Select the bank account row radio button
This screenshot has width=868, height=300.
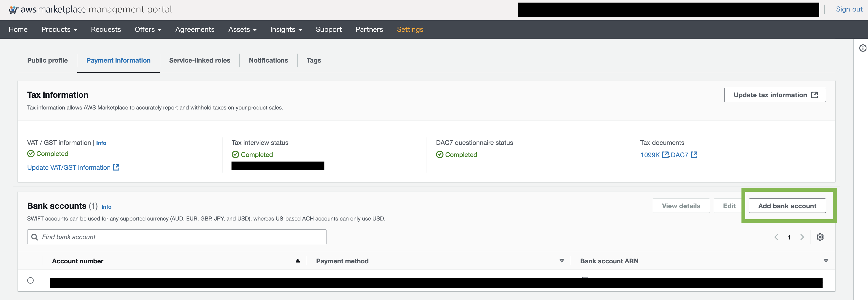pos(30,280)
